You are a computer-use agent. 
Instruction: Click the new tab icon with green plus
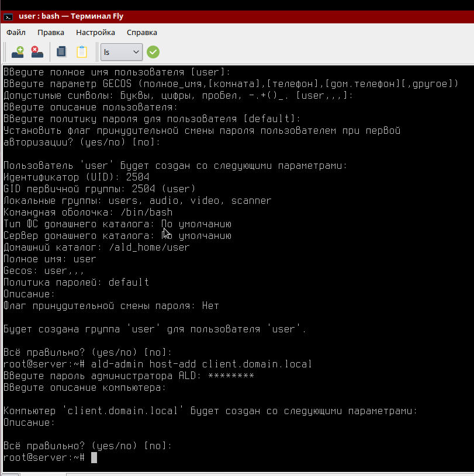click(x=18, y=52)
